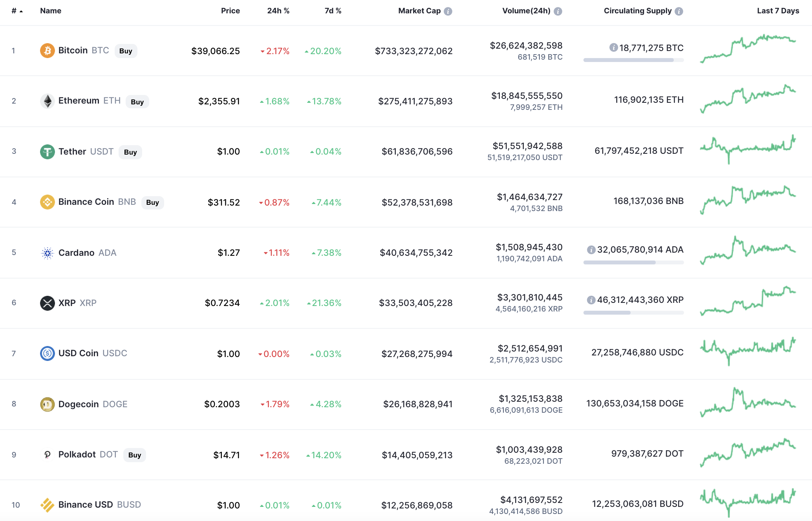
Task: Click info icon beside Bitcoin circulating supply
Action: (x=613, y=47)
